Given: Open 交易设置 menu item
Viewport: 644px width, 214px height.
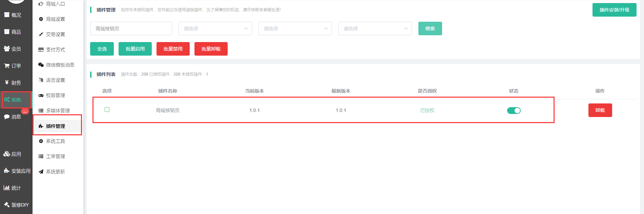Looking at the screenshot, I should (55, 34).
